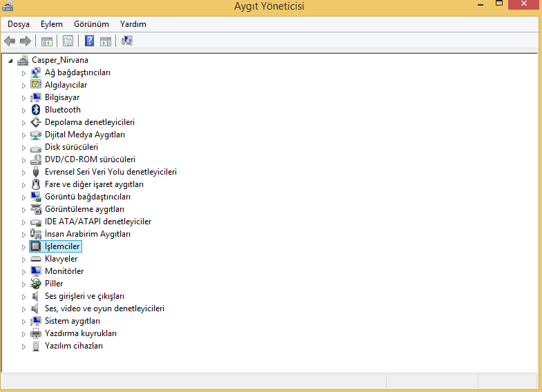The image size is (542, 392).
Task: Expand the Sistem aygıtları node arrow
Action: click(x=23, y=322)
